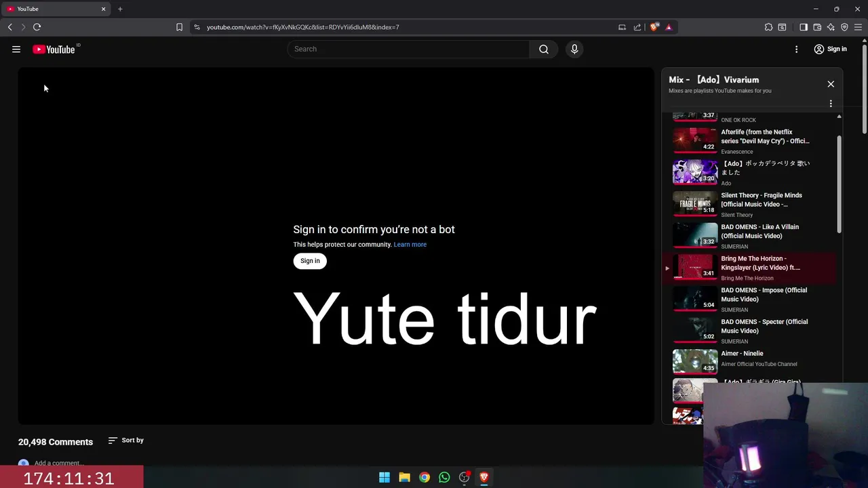This screenshot has height=488, width=868.
Task: Open Google Chrome from taskbar
Action: click(x=425, y=477)
